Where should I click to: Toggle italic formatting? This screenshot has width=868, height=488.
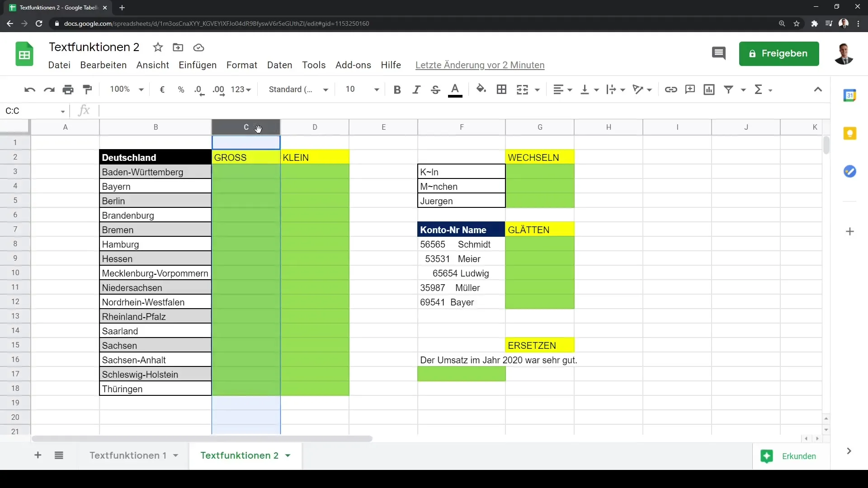[416, 89]
